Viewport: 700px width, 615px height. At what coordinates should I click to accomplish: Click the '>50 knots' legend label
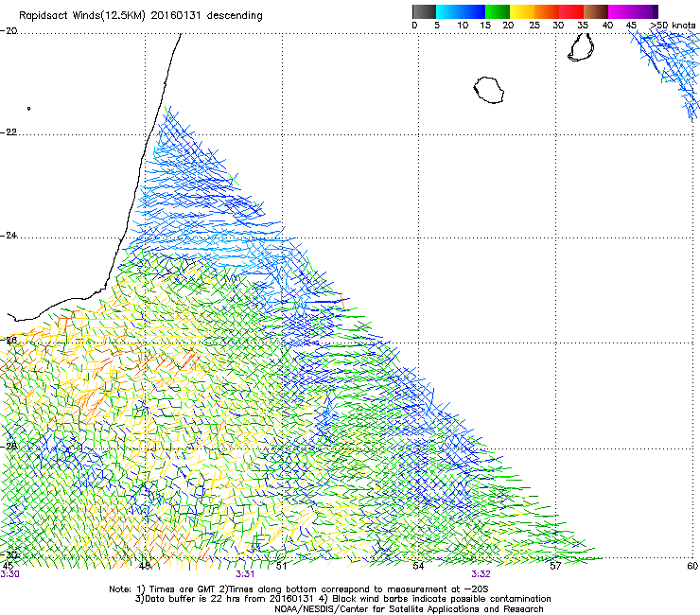click(x=673, y=26)
